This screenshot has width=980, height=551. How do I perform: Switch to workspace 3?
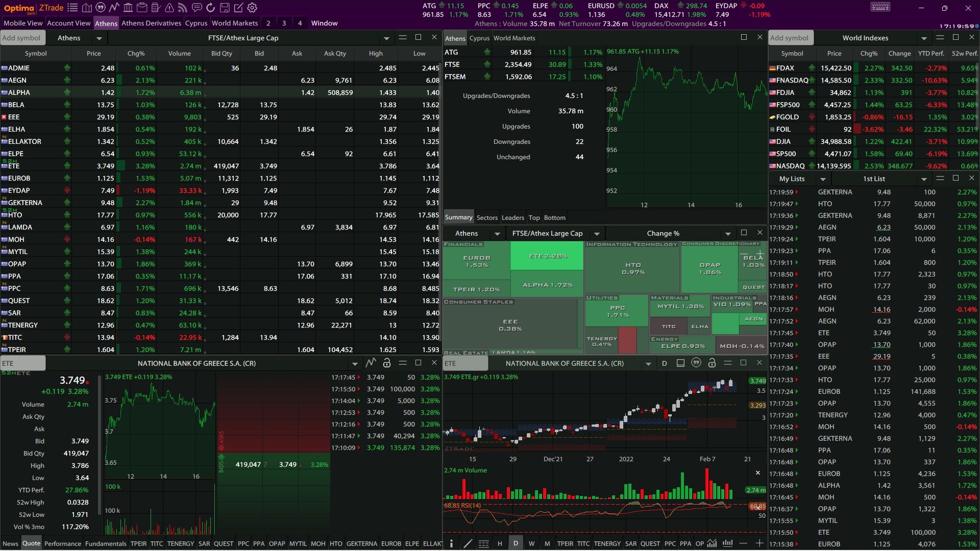(x=284, y=23)
